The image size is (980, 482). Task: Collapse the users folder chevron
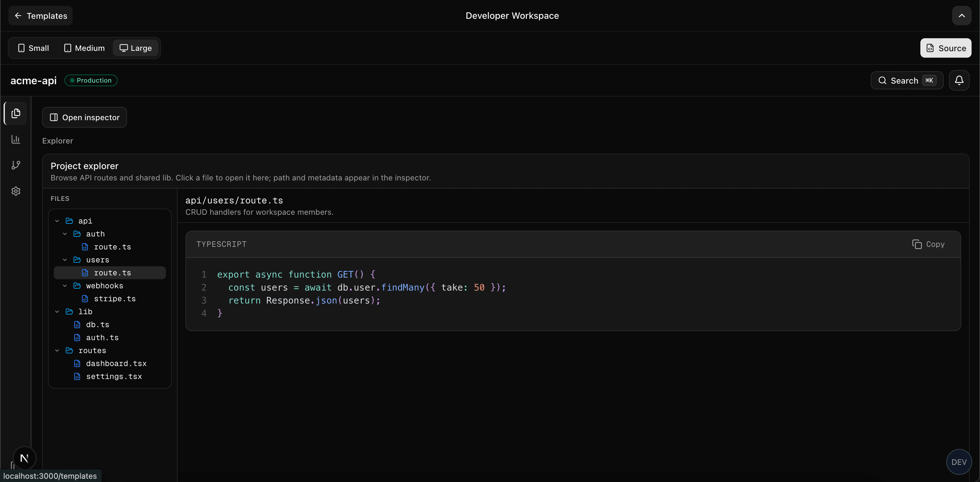pyautogui.click(x=65, y=260)
